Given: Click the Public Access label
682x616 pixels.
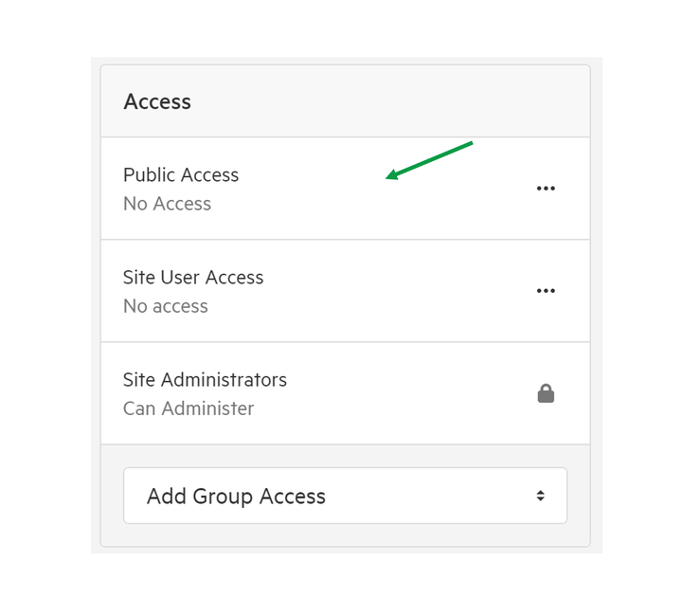Looking at the screenshot, I should point(181,175).
